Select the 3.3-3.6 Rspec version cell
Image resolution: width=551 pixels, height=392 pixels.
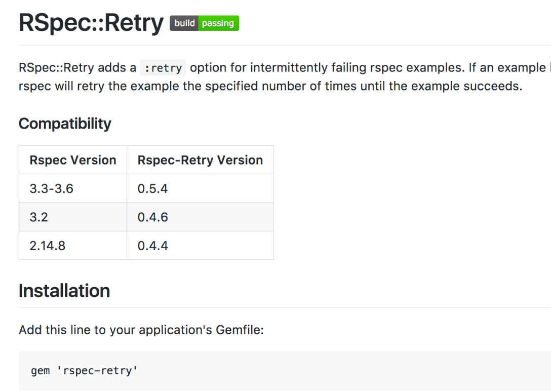point(52,188)
